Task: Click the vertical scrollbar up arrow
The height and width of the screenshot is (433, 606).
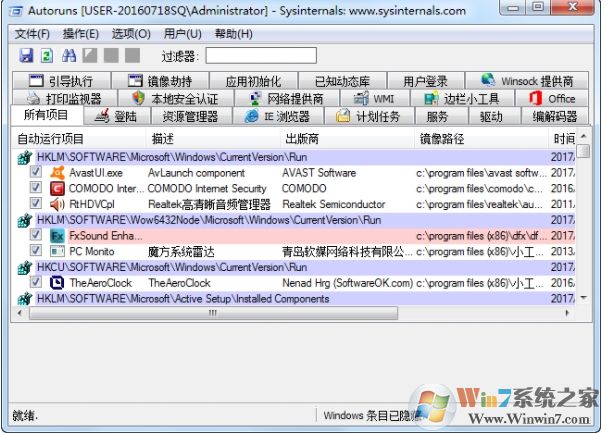Action: 584,136
